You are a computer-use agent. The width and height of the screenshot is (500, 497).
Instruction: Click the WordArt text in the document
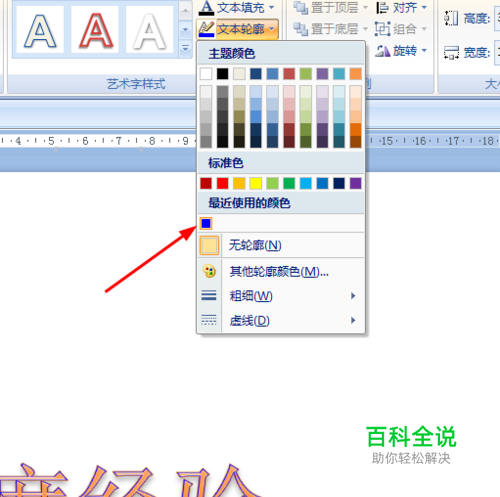coord(130,480)
